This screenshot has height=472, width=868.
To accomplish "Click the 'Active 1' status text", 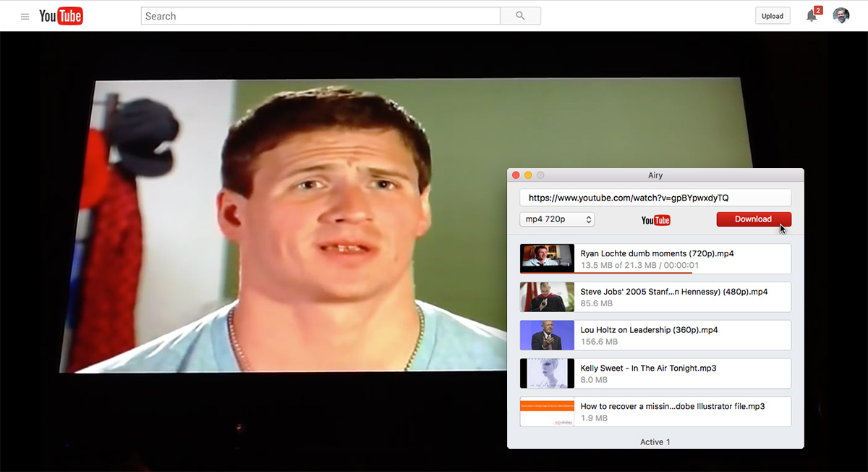I will point(655,442).
